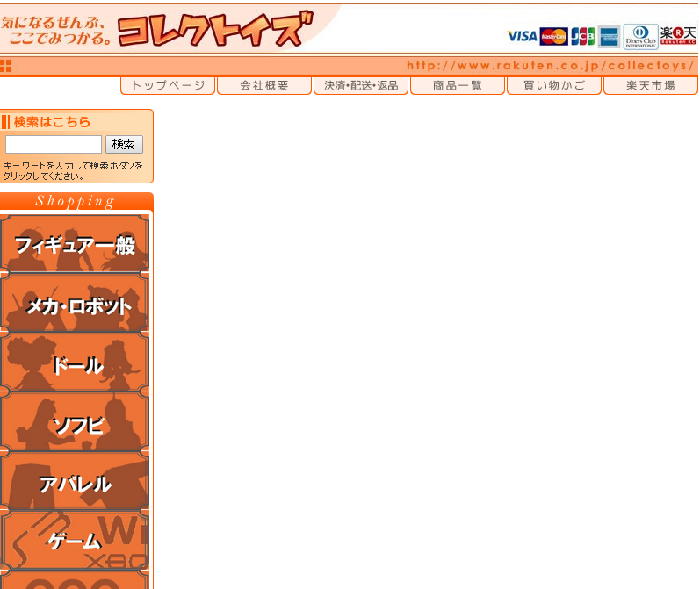The height and width of the screenshot is (589, 700).
Task: View the 買い物かご shopping cart tab
Action: point(554,86)
